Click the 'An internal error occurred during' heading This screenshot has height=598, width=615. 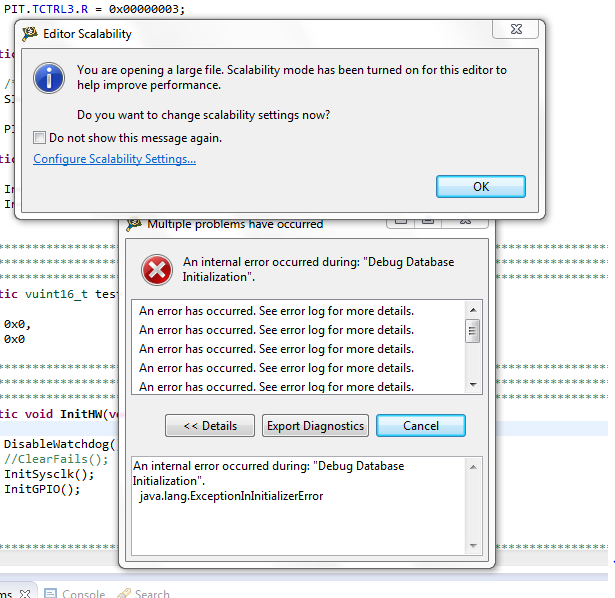point(318,269)
